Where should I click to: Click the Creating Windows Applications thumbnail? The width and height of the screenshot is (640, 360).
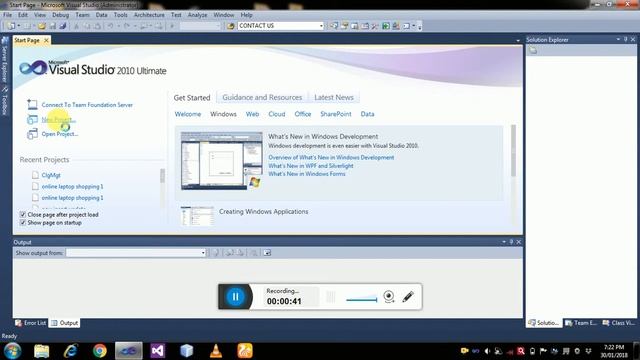pos(197,216)
